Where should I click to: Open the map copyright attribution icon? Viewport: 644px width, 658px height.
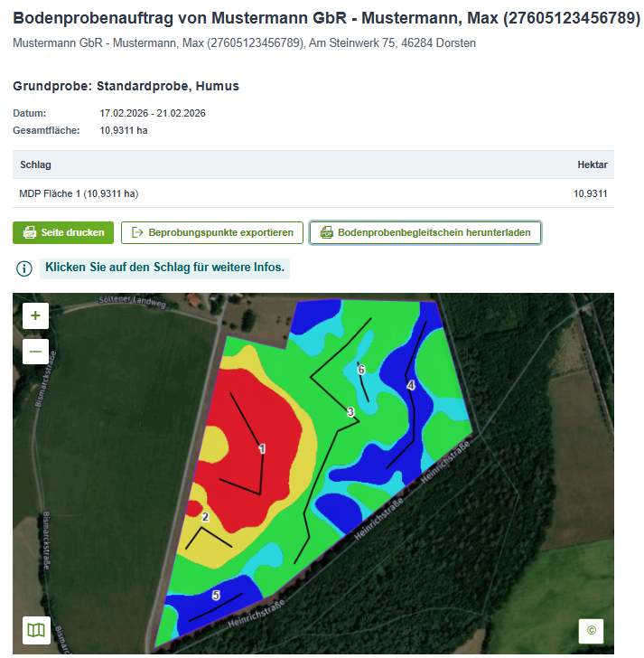[x=591, y=630]
